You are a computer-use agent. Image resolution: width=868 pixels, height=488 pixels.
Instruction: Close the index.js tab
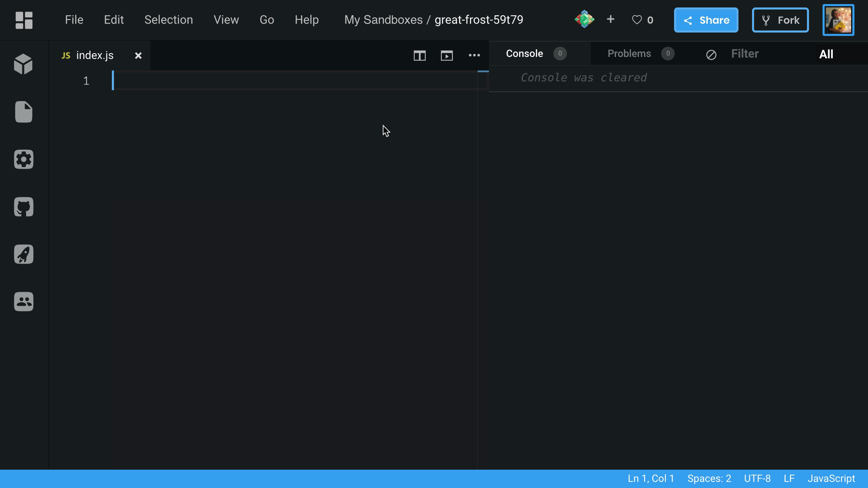[138, 56]
